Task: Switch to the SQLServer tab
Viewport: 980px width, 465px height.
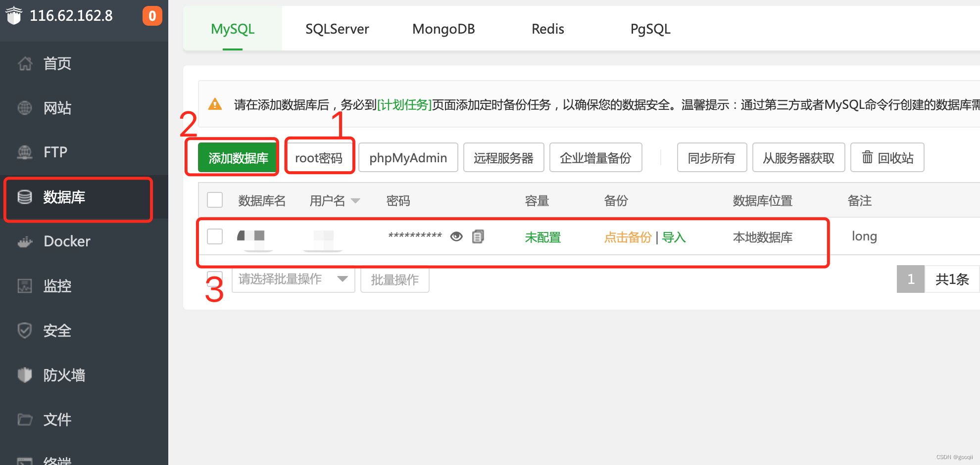Action: coord(337,29)
